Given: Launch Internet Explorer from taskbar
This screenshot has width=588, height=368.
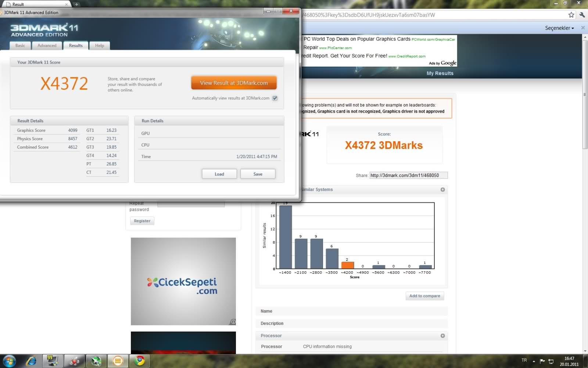Looking at the screenshot, I should [x=32, y=361].
